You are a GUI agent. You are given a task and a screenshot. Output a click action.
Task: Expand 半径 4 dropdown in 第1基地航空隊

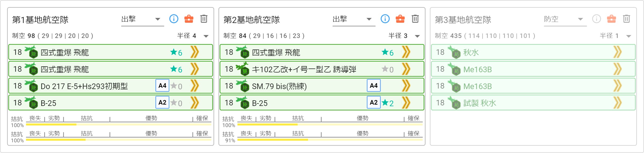(193, 36)
